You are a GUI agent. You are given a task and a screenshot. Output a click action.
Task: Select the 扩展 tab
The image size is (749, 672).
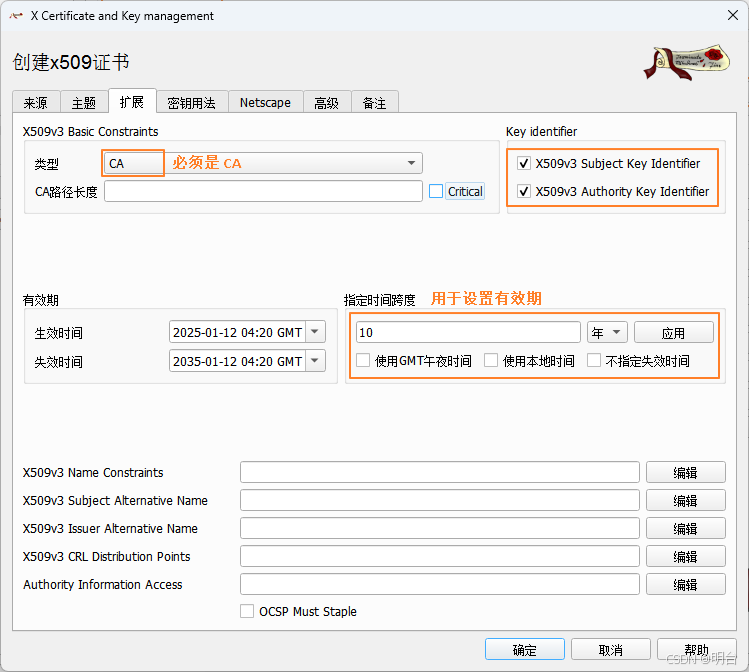coord(132,101)
